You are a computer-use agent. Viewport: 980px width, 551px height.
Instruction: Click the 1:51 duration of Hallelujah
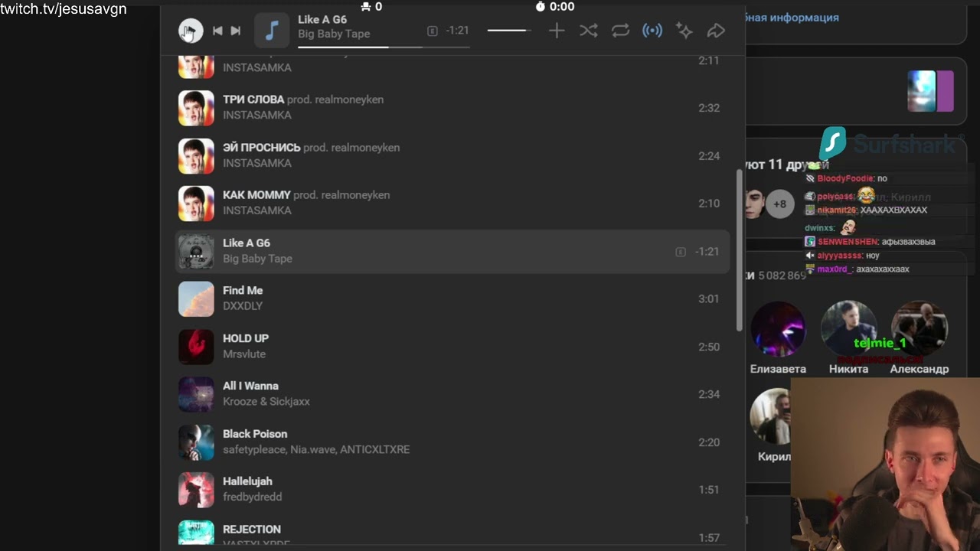point(709,490)
